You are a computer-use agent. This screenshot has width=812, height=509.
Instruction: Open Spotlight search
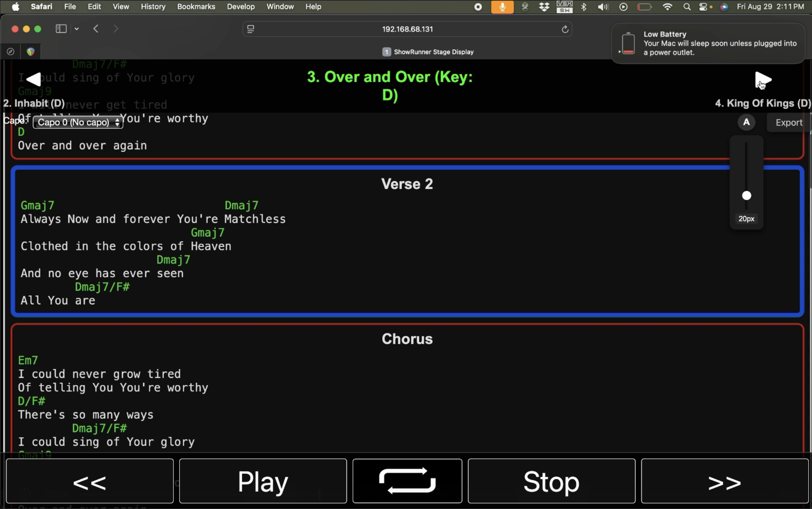pyautogui.click(x=687, y=7)
